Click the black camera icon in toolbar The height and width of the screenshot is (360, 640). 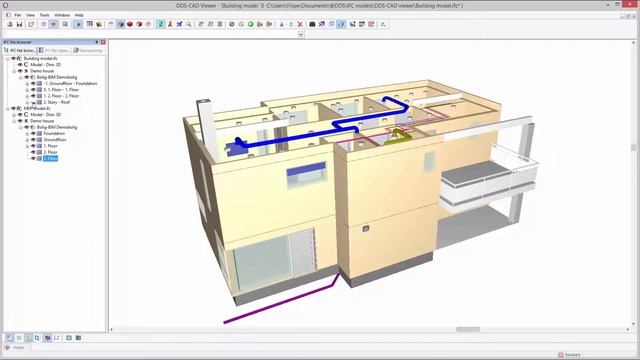(x=312, y=24)
